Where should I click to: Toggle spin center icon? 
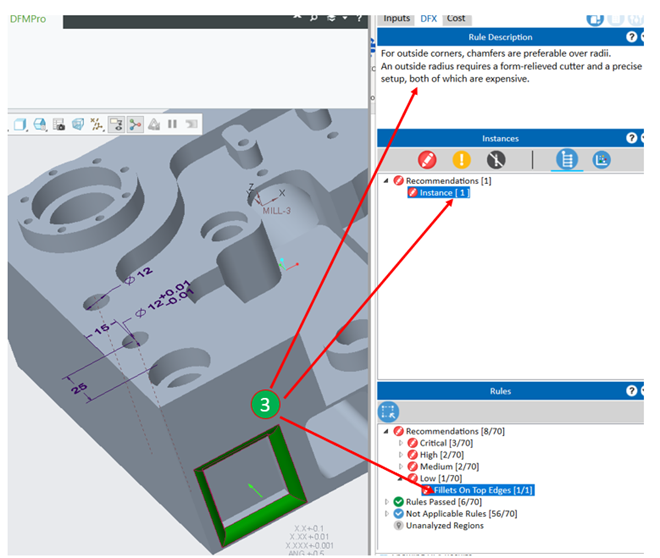tap(136, 124)
